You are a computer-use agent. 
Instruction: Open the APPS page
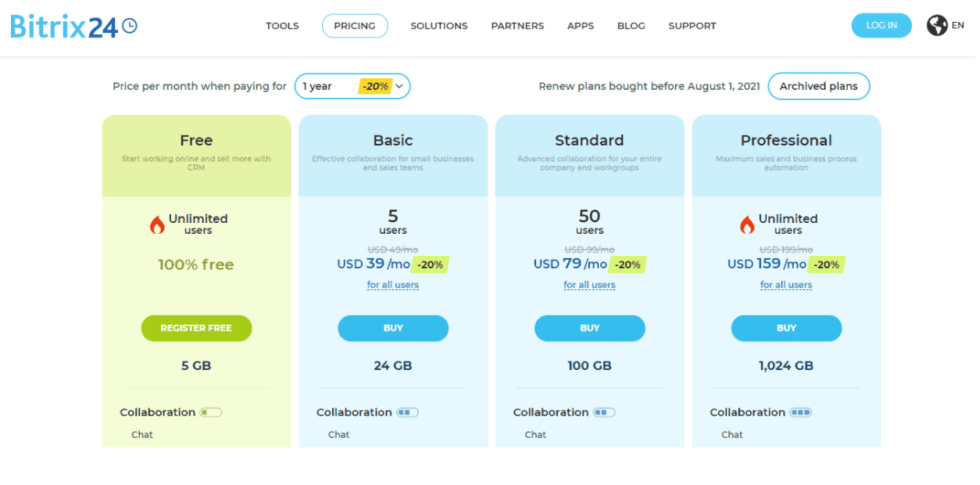581,25
